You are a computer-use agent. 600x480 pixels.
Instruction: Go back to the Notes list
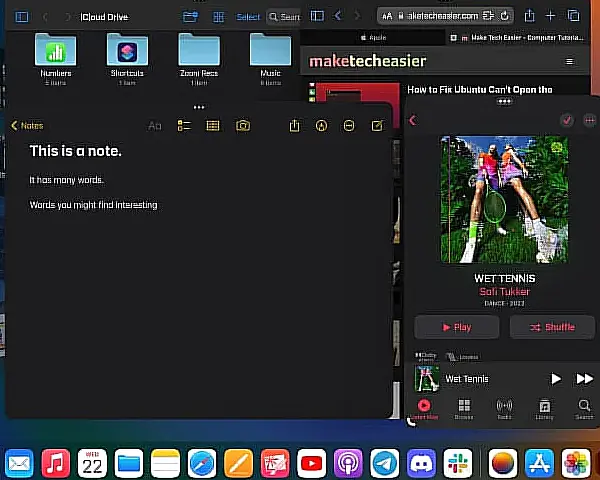27,126
